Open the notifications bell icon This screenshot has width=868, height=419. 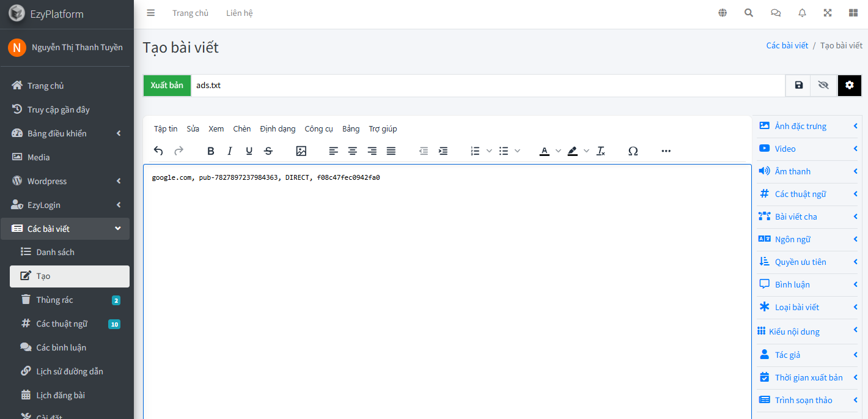tap(802, 13)
